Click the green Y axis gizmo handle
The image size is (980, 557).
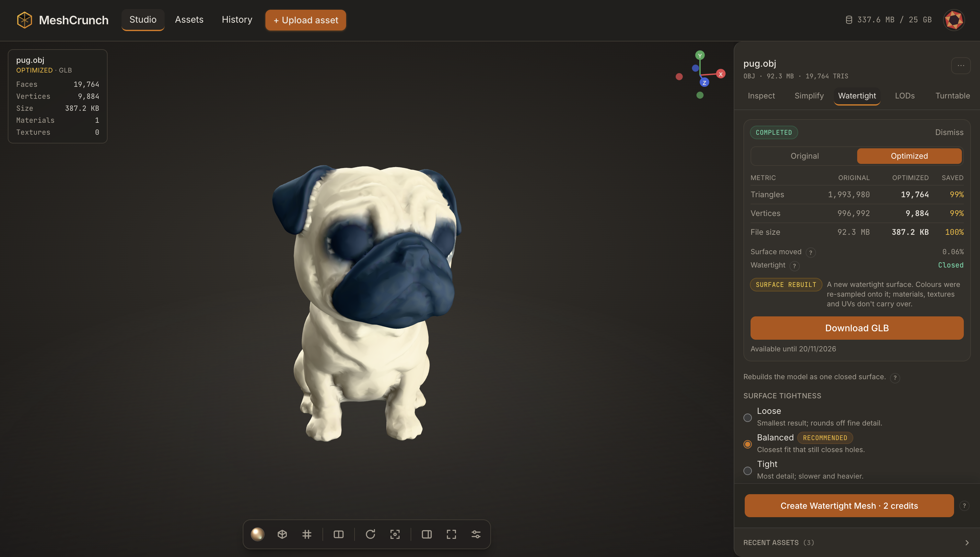point(700,55)
